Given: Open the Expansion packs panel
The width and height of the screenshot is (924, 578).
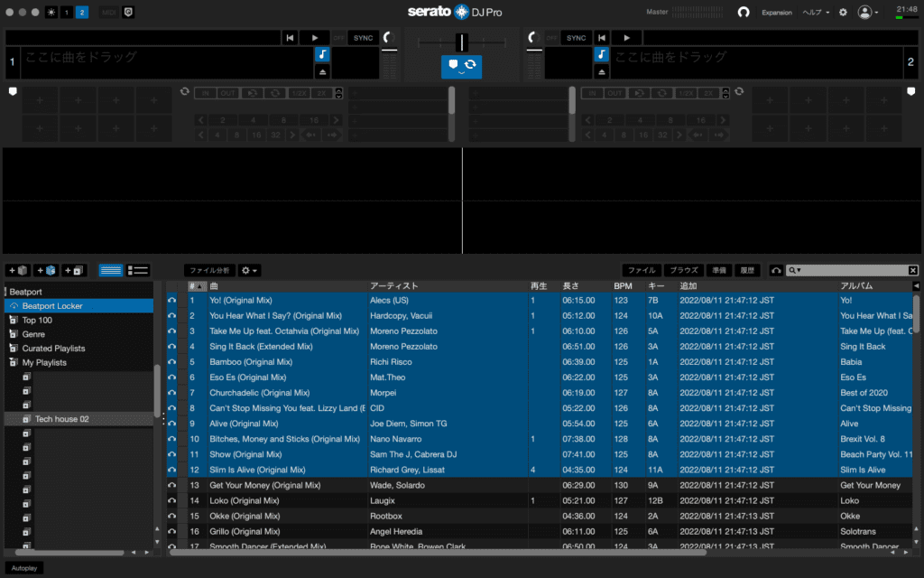Looking at the screenshot, I should pyautogui.click(x=777, y=13).
